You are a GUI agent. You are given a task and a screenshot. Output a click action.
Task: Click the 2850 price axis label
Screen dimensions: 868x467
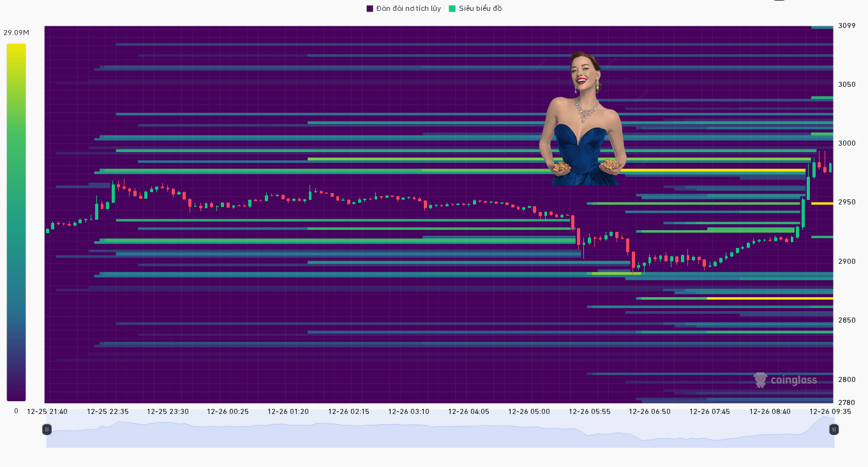click(x=847, y=320)
